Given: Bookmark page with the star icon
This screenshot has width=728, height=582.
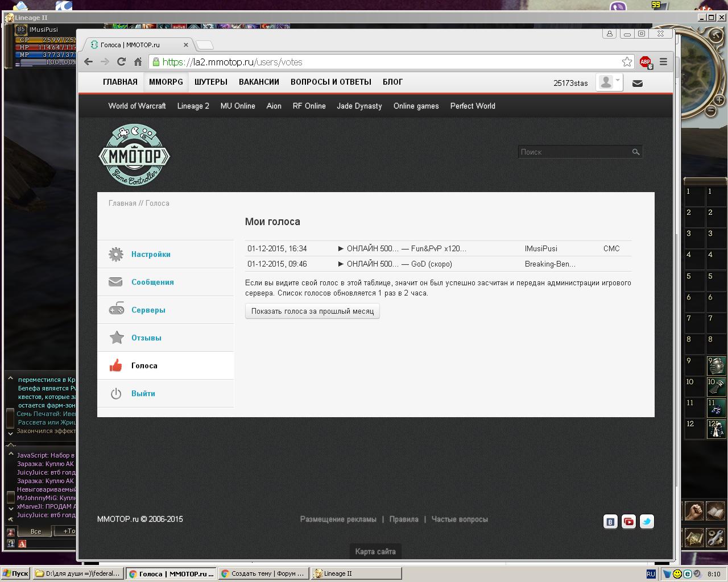Looking at the screenshot, I should [x=627, y=62].
